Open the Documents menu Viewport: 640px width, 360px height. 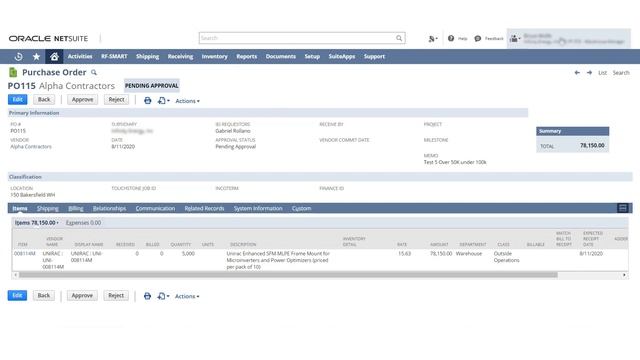tap(280, 56)
